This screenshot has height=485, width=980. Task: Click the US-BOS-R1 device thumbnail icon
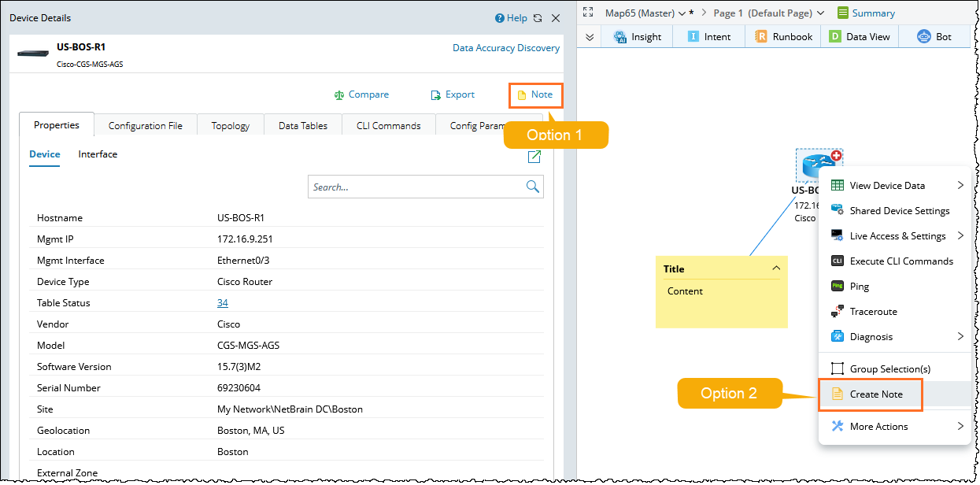[x=34, y=54]
